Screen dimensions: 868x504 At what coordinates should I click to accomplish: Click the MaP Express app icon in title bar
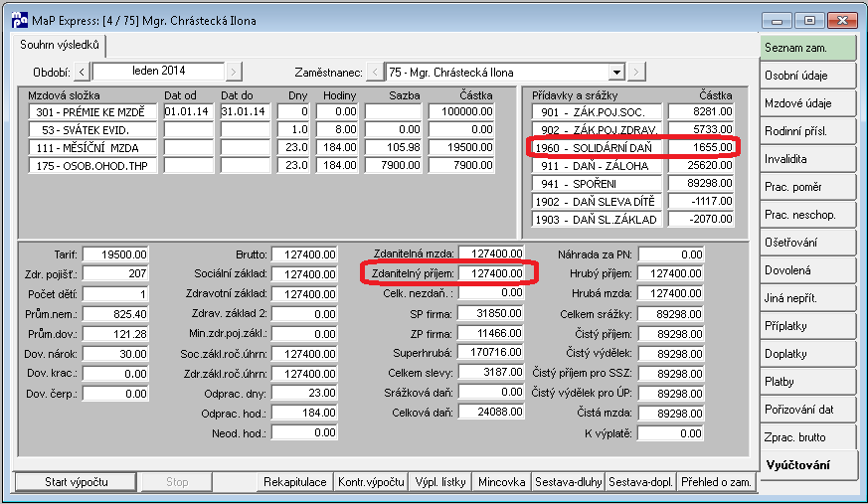tap(19, 20)
